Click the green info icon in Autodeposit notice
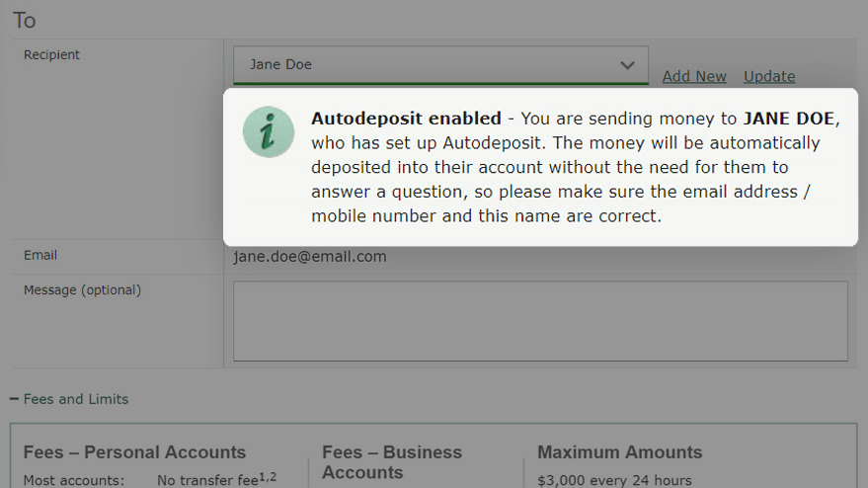 [269, 131]
